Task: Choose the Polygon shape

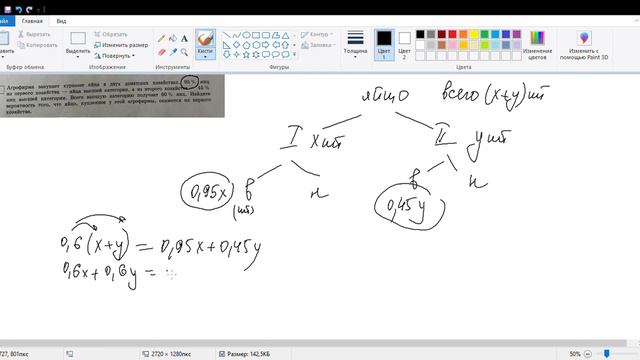Action: coord(276,35)
